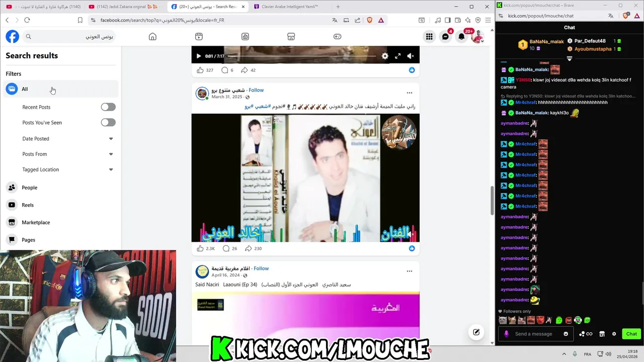Open Facebook Reels video icon
The width and height of the screenshot is (644, 362).
[199, 37]
